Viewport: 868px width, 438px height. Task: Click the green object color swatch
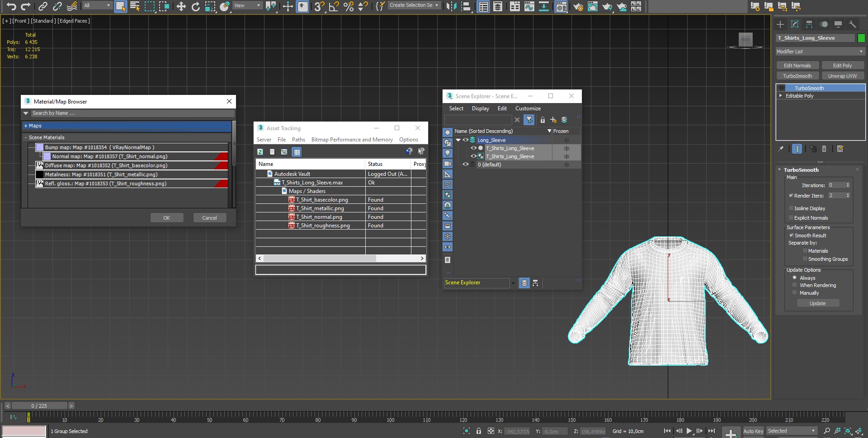coord(862,38)
